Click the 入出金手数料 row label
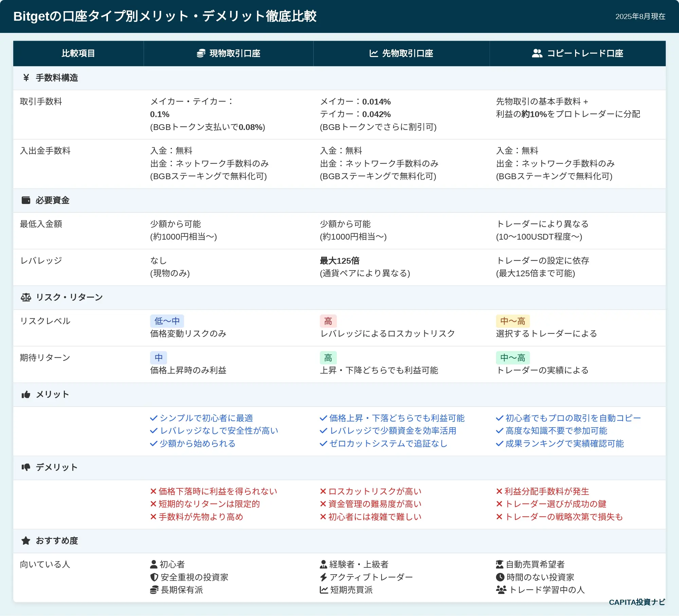The width and height of the screenshot is (679, 616). [x=45, y=151]
